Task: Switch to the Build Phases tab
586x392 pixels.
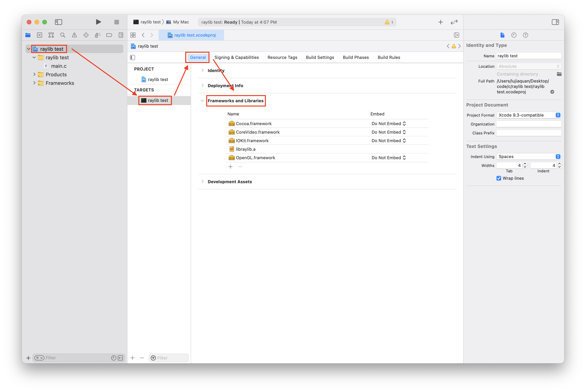Action: (x=355, y=57)
